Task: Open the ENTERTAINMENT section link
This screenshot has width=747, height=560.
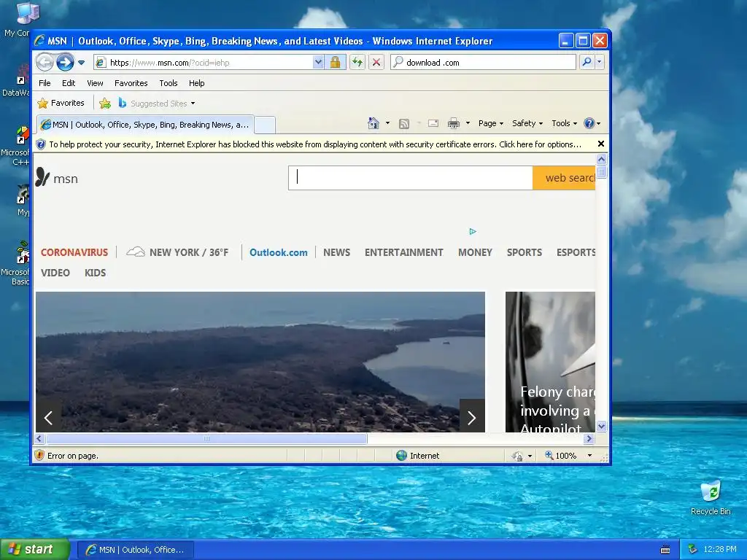Action: [404, 252]
